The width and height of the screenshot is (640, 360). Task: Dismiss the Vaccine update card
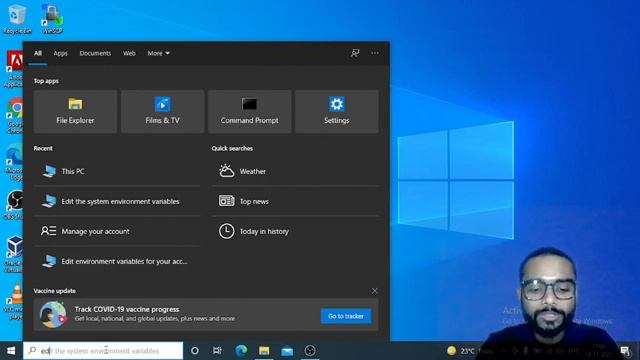point(375,291)
